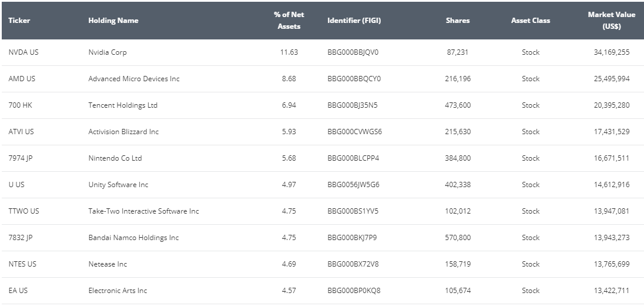
Task: Click market value 13,422,711 cell
Action: click(x=612, y=290)
